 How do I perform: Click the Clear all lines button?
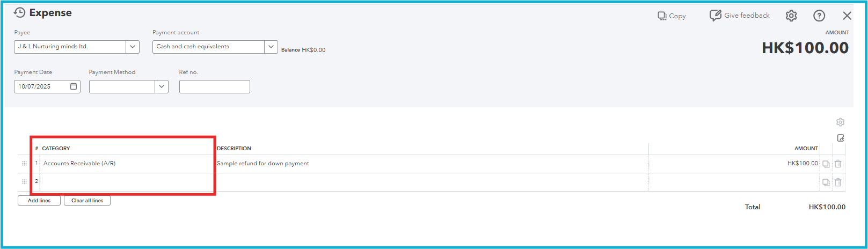(x=87, y=201)
